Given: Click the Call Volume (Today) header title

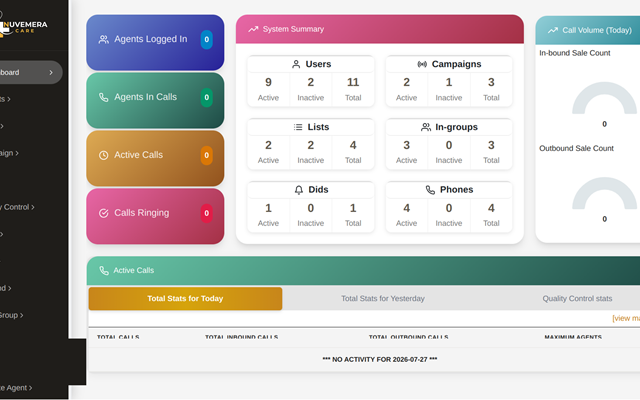Looking at the screenshot, I should click(x=597, y=31).
